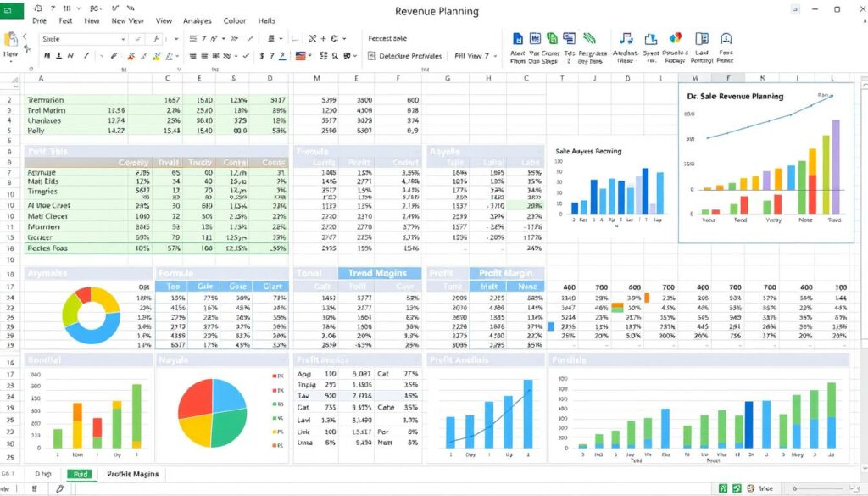This screenshot has height=496, width=868.
Task: Expand the dropdown arrow under Hevr
Action: point(10,61)
